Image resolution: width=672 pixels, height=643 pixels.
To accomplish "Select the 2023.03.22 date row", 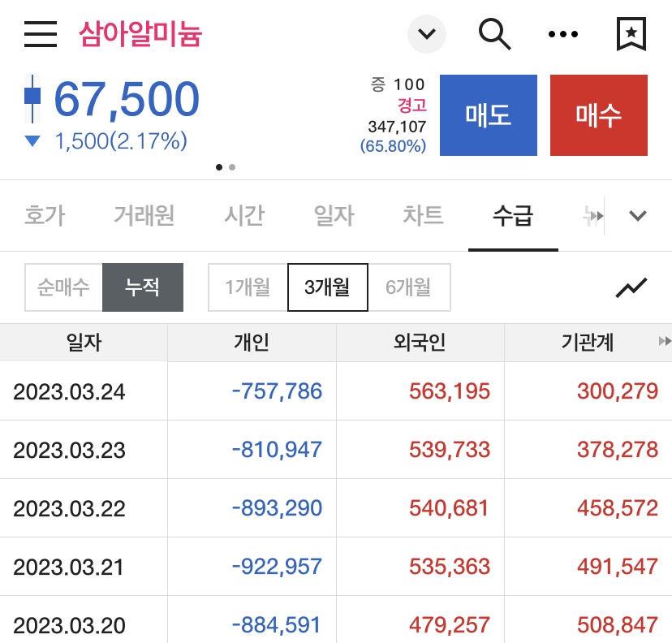I will point(69,508).
